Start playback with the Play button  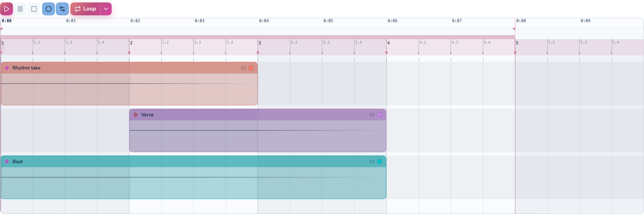6,9
